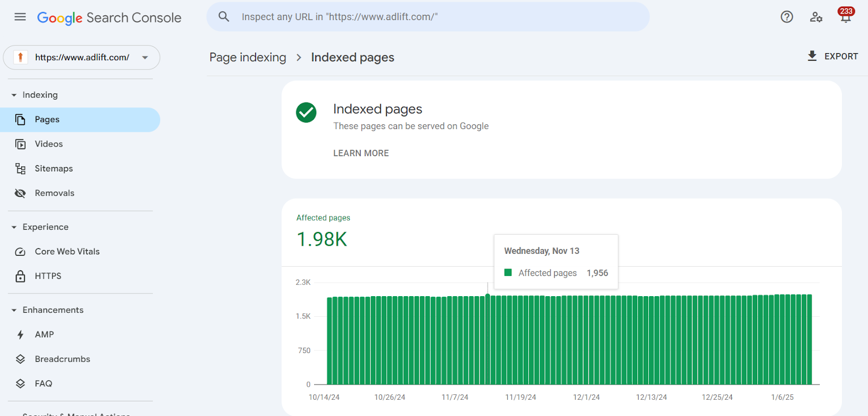Click the Google Search Console logo
The width and height of the screenshot is (868, 416).
click(x=109, y=18)
